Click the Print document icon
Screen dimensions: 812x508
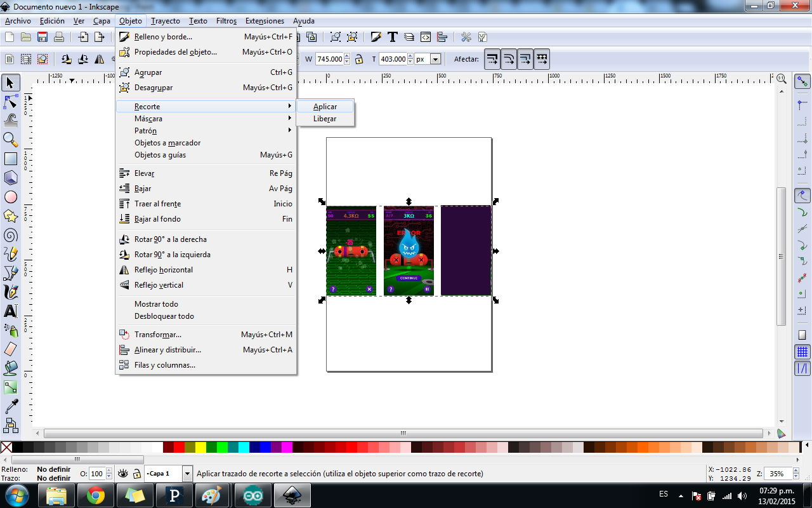[x=58, y=37]
